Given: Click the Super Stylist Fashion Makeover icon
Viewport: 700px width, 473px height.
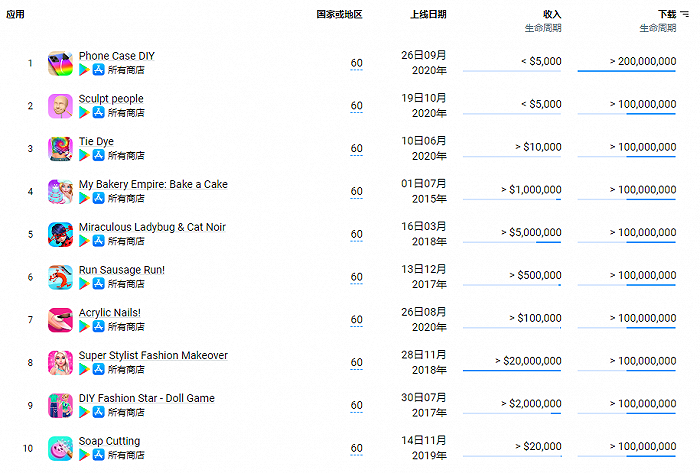Looking at the screenshot, I should pyautogui.click(x=60, y=363).
